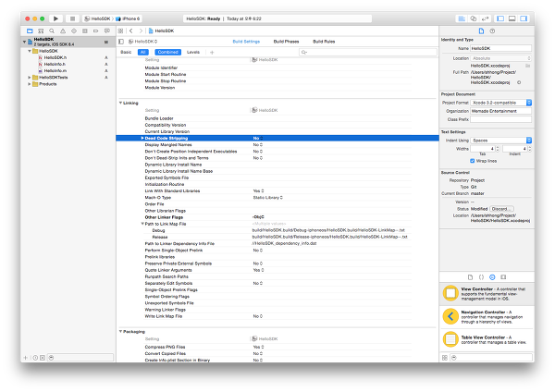Expand Dead Code Stripping setting

(x=142, y=139)
